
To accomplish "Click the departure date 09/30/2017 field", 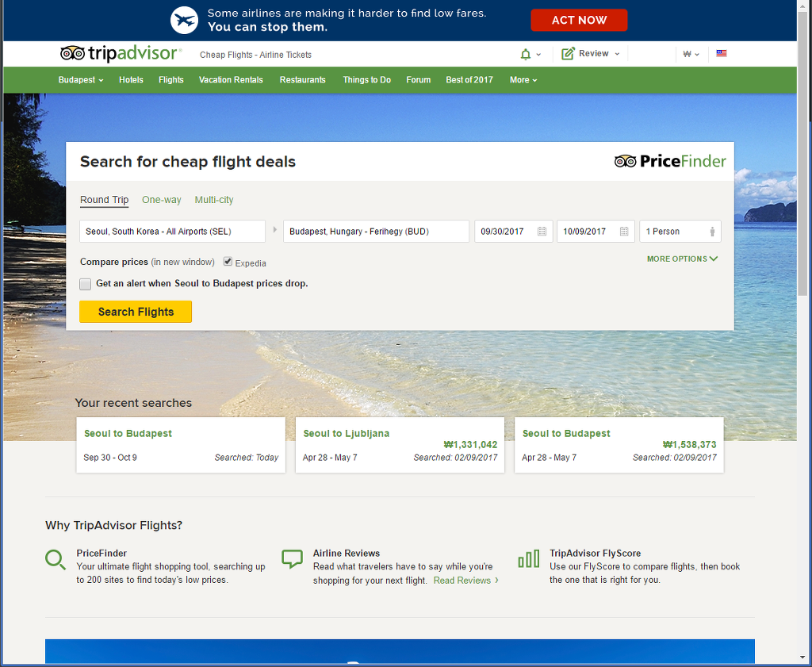I will pyautogui.click(x=514, y=232).
